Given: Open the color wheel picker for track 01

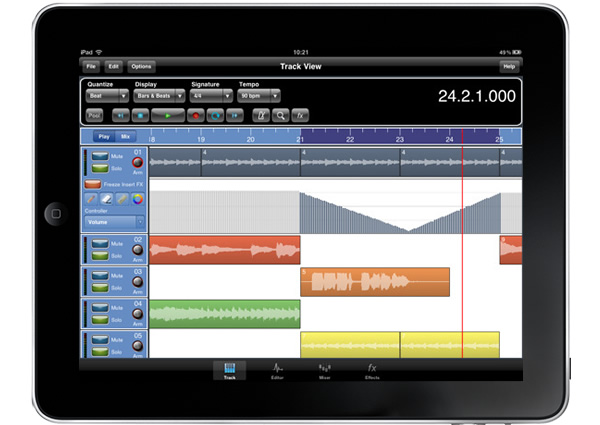Looking at the screenshot, I should pos(138,199).
